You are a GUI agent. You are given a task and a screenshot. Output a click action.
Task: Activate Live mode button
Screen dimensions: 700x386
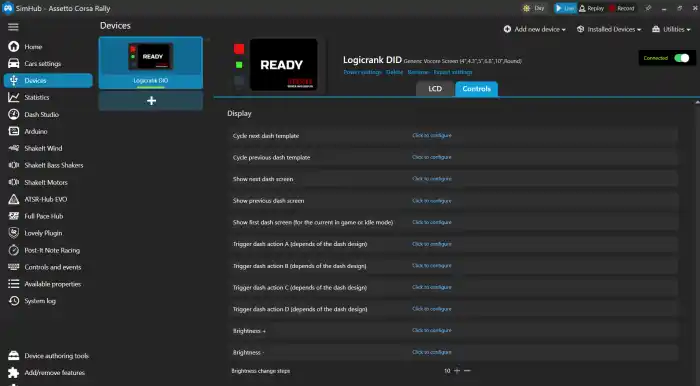point(565,8)
